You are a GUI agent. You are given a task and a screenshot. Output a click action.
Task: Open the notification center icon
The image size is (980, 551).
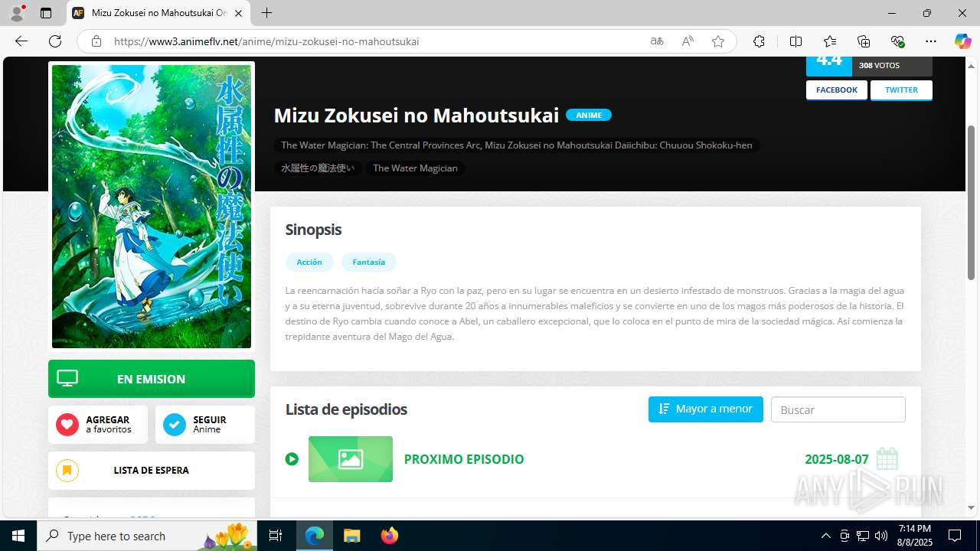[955, 536]
